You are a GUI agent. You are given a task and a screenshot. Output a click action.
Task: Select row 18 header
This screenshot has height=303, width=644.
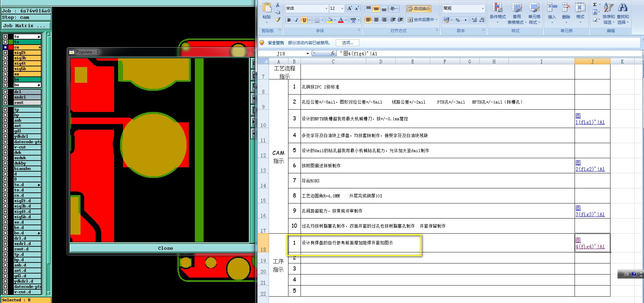[x=263, y=243]
